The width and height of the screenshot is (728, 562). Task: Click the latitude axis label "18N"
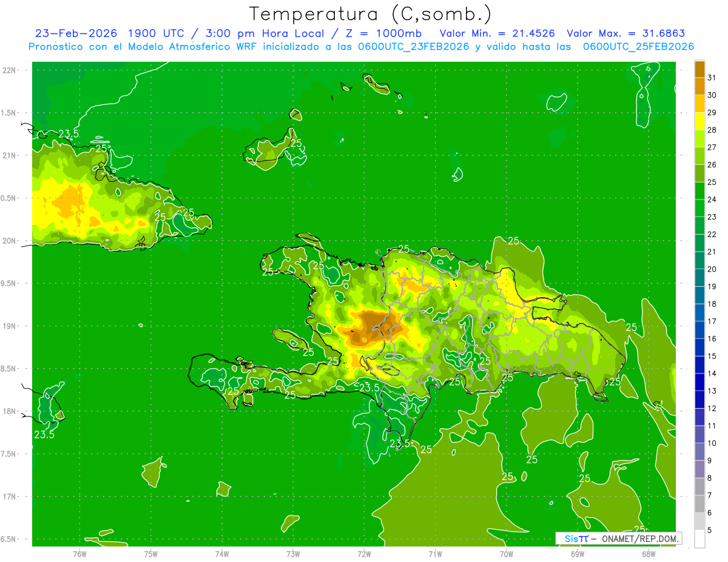click(10, 412)
